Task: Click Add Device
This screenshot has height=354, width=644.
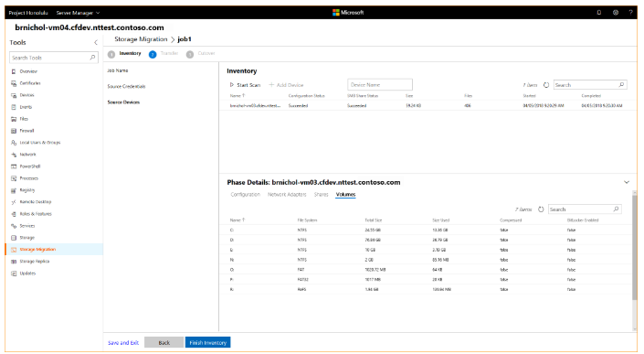Action: click(286, 85)
